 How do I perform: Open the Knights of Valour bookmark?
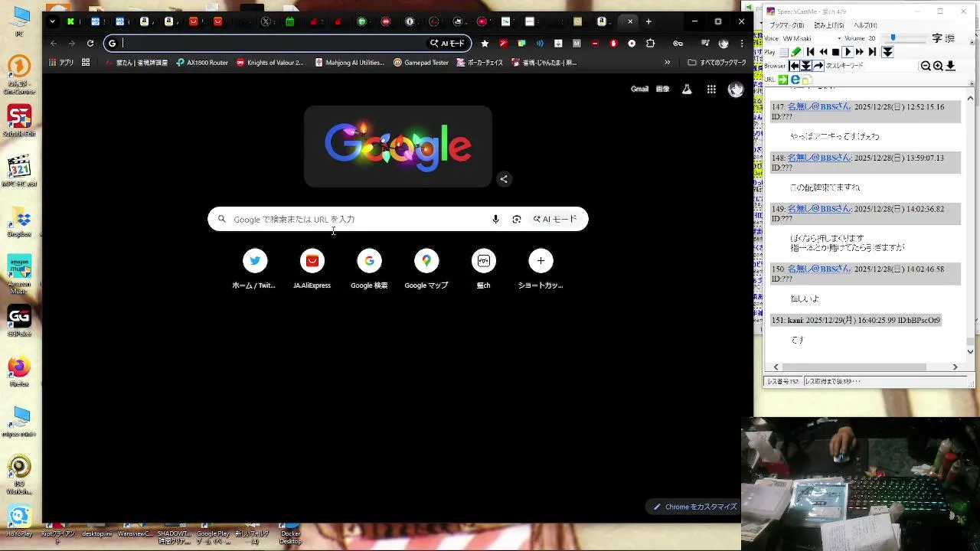[x=270, y=63]
